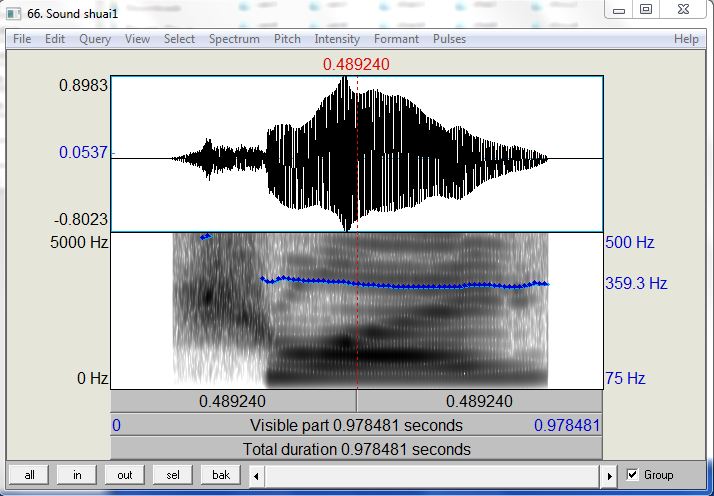Screen dimensions: 714x496
Task: Click the waveform peak in the sound pane
Action: pyautogui.click(x=346, y=82)
